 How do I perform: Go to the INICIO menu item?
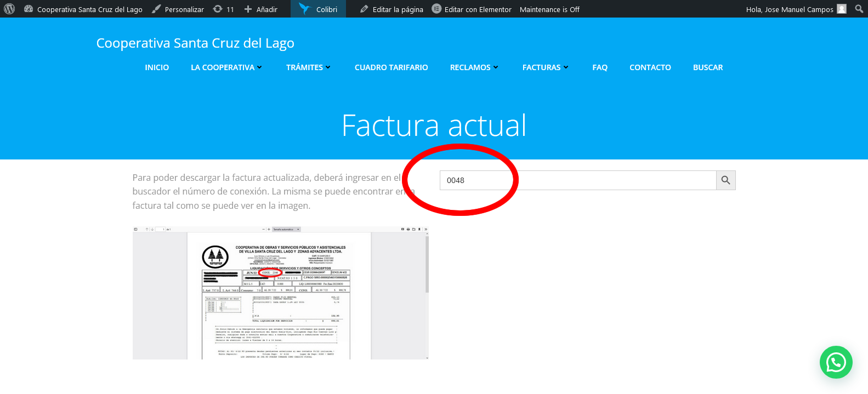pyautogui.click(x=157, y=67)
